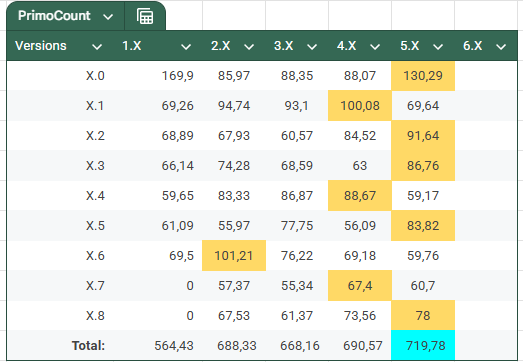
Task: Select the highlighted cell 100,08
Action: [360, 106]
